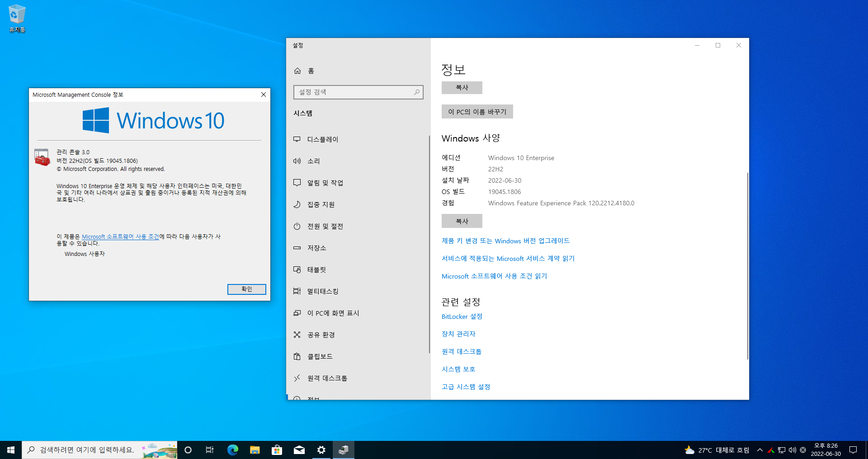The image size is (868, 459).
Task: Switch to Management Console taskbar icon
Action: (344, 450)
